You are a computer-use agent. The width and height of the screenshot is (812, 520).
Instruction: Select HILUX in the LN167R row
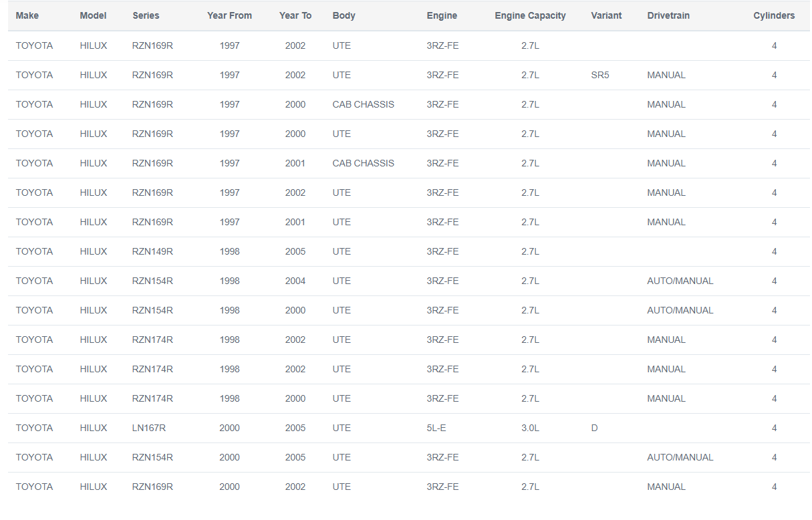[x=93, y=428]
